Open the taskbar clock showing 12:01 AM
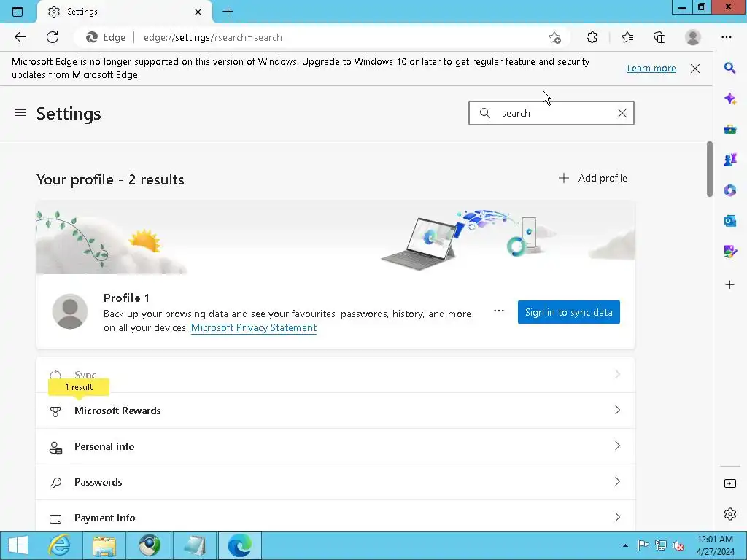Viewport: 747px width, 560px height. point(715,545)
